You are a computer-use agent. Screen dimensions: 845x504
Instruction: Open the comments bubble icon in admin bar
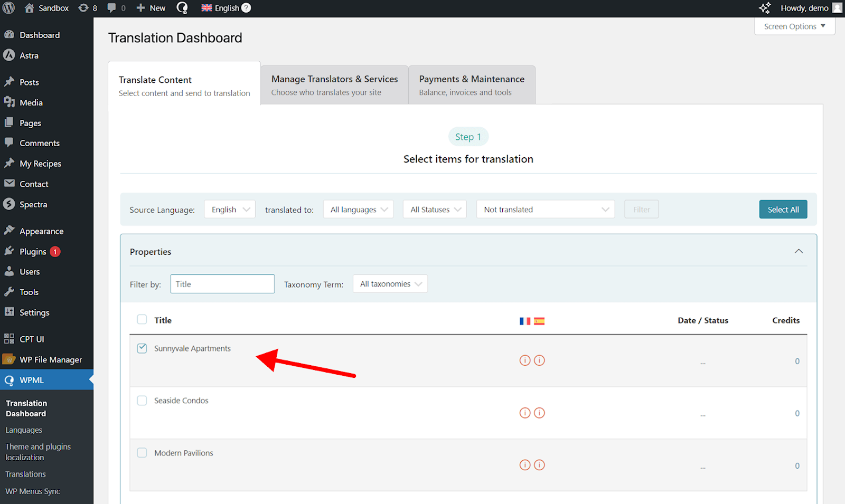point(111,8)
